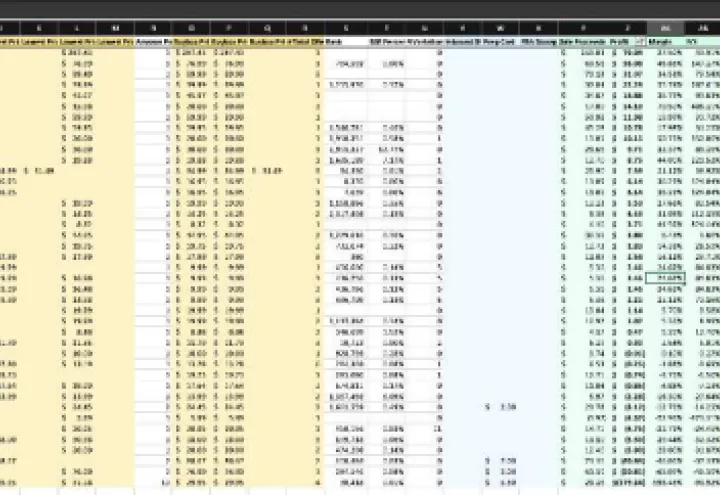Select column T header
The height and width of the screenshot is (495, 720).
point(387,28)
